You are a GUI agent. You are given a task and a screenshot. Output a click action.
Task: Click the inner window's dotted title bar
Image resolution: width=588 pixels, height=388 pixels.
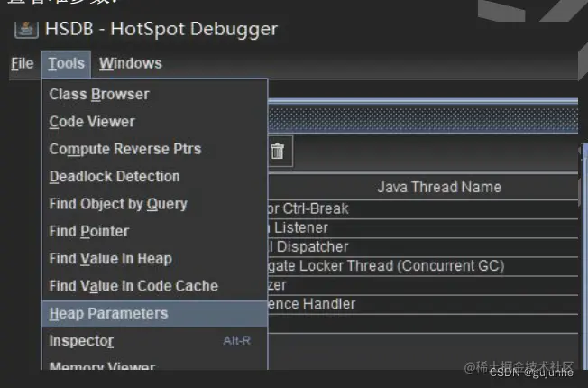coord(423,119)
